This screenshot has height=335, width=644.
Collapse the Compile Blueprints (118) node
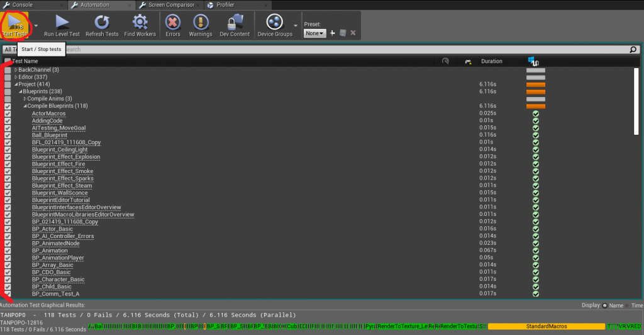[25, 106]
